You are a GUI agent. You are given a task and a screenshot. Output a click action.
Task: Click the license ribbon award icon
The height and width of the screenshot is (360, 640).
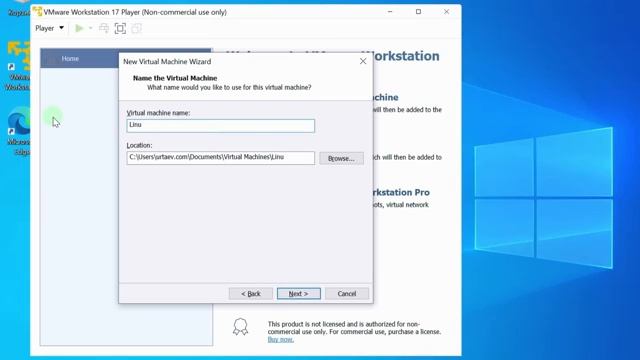(x=240, y=327)
